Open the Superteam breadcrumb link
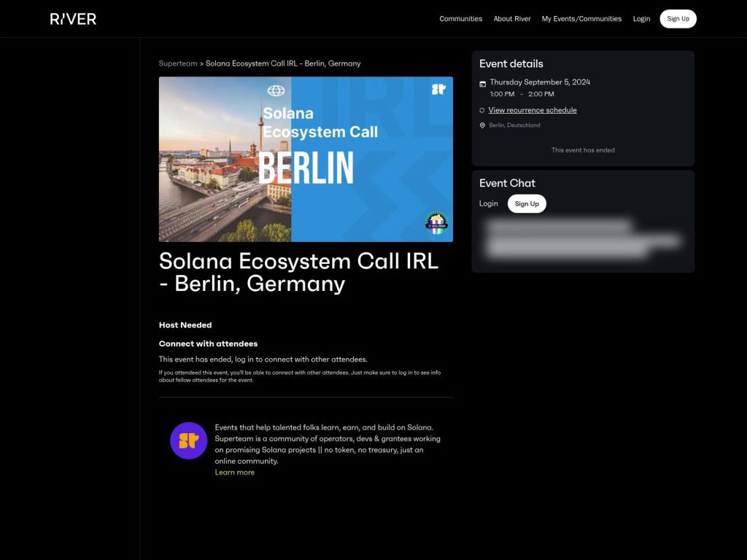Image resolution: width=747 pixels, height=560 pixels. click(x=178, y=63)
